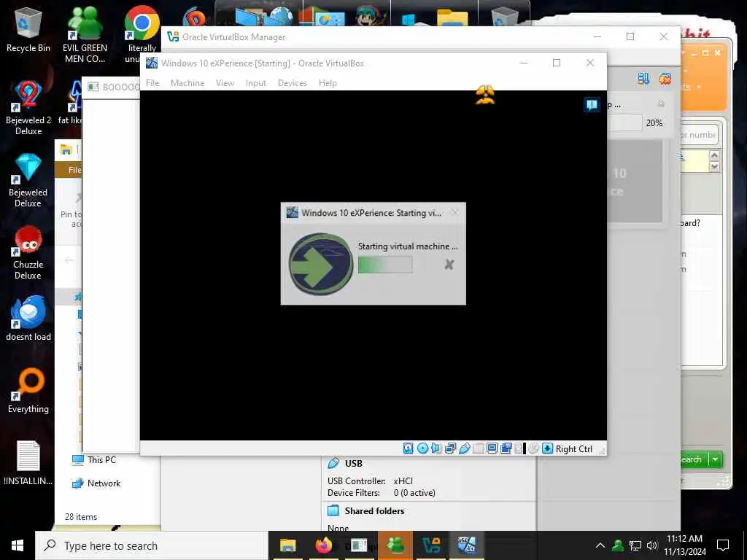Open the Machine menu
747x560 pixels.
point(187,83)
